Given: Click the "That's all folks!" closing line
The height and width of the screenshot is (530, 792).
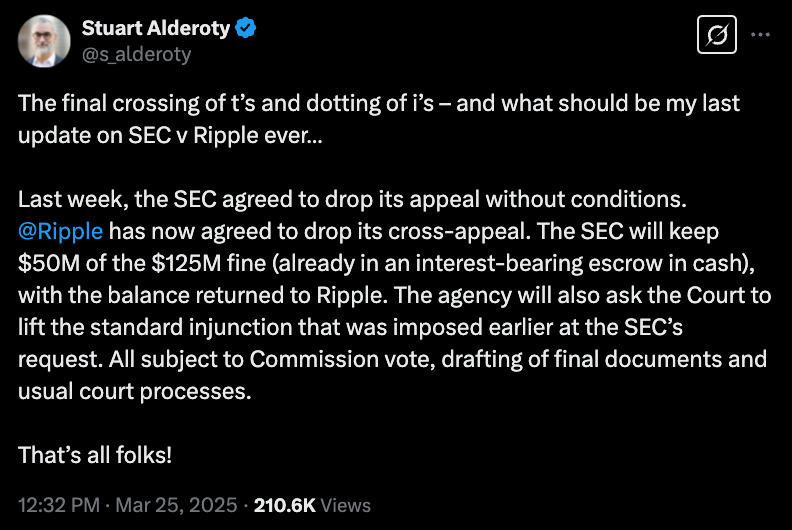Looking at the screenshot, I should pyautogui.click(x=95, y=454).
